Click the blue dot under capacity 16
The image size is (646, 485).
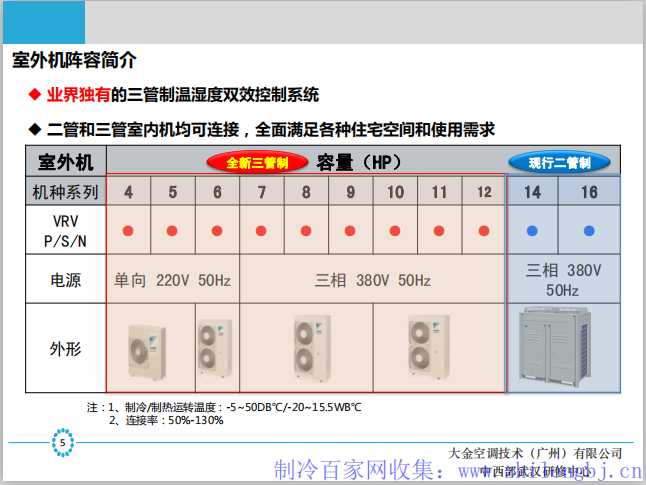point(588,231)
